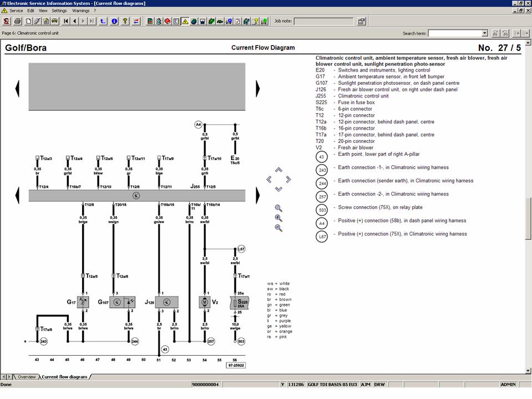Image resolution: width=532 pixels, height=399 pixels.
Task: Click the 'Golf/Bora' heading
Action: pos(26,48)
